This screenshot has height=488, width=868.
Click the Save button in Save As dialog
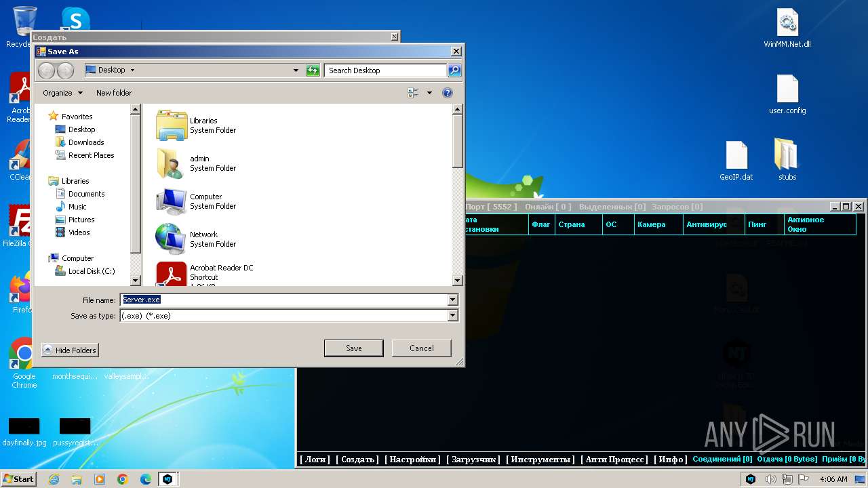coord(353,348)
